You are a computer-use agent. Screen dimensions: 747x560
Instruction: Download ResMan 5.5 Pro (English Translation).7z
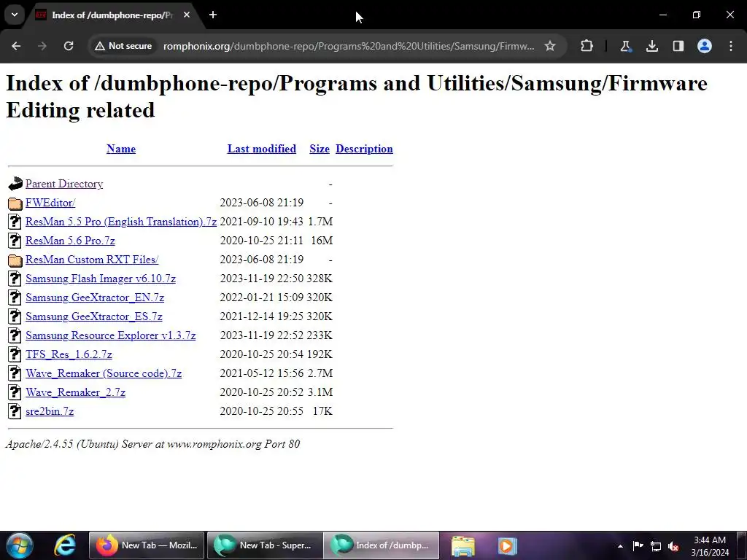tap(121, 222)
